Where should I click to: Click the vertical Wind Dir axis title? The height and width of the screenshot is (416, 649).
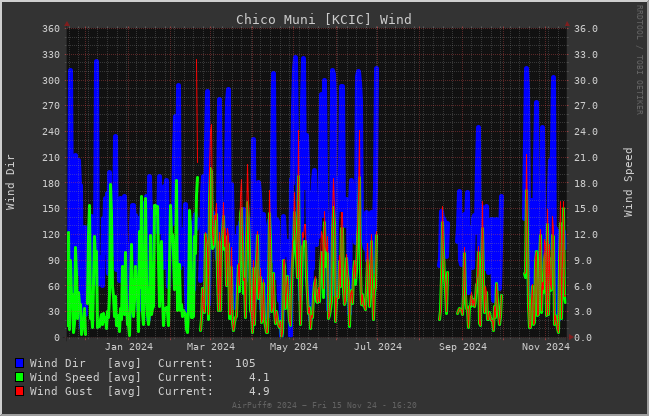[x=10, y=182]
